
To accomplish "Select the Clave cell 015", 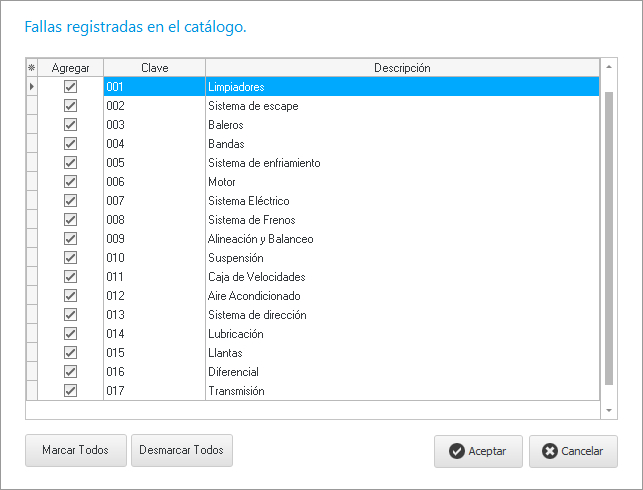I will 154,353.
